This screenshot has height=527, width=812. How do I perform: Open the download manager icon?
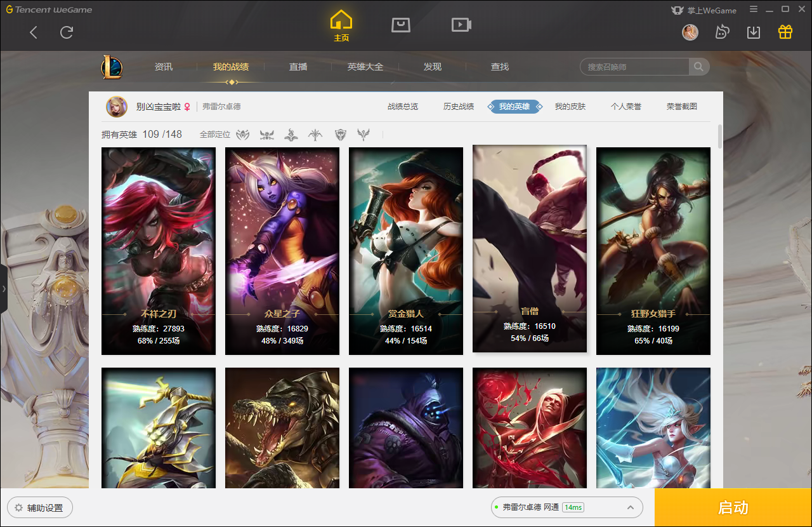[x=754, y=32]
